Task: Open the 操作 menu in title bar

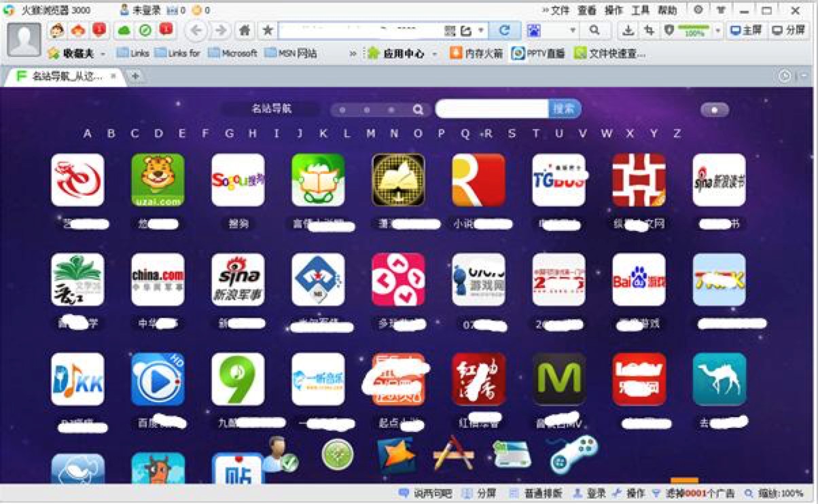Action: (x=613, y=10)
